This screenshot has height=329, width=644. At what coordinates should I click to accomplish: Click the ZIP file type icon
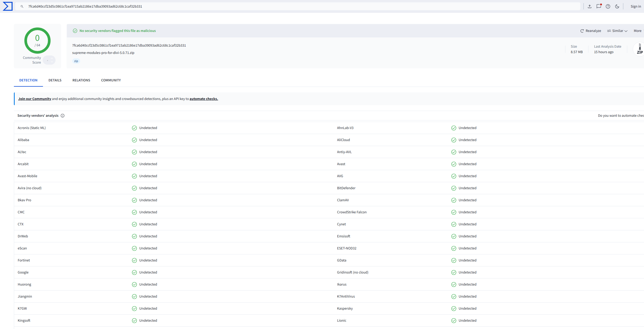click(x=640, y=49)
